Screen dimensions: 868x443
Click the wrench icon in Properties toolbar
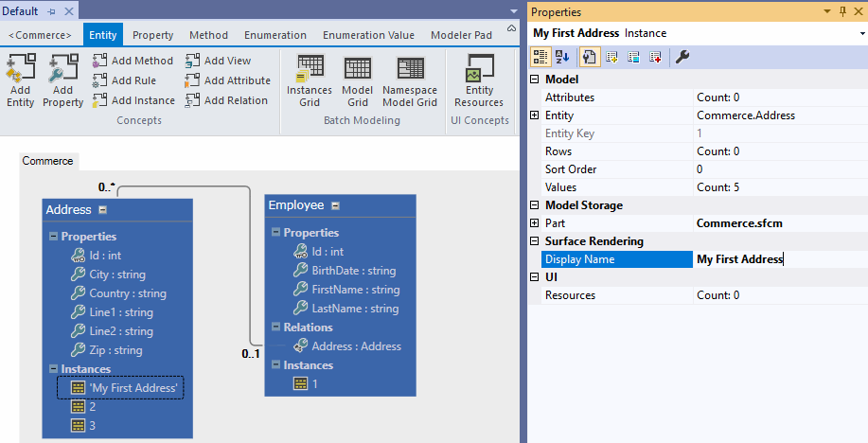[682, 58]
